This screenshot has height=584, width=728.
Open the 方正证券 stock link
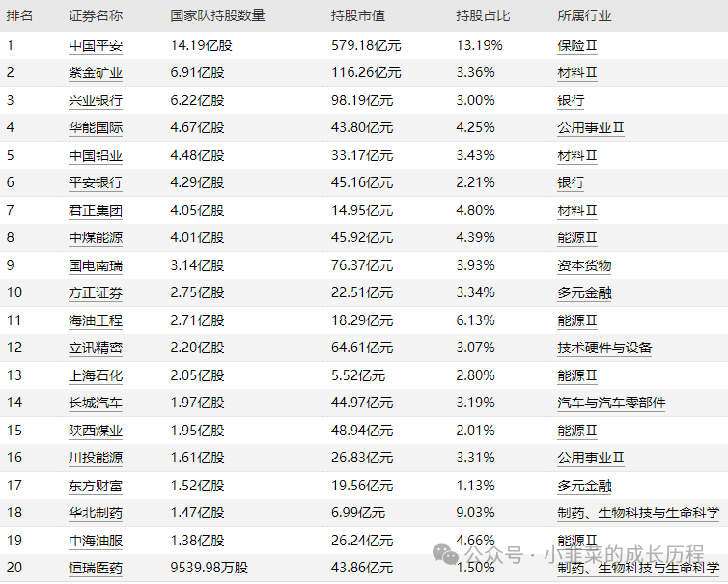pos(96,292)
